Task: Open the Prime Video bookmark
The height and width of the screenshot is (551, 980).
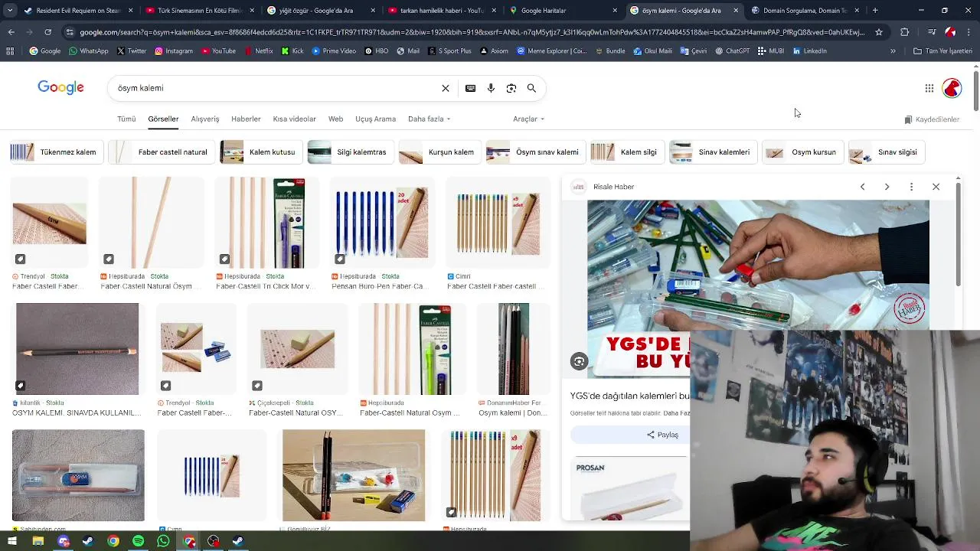Action: 334,51
